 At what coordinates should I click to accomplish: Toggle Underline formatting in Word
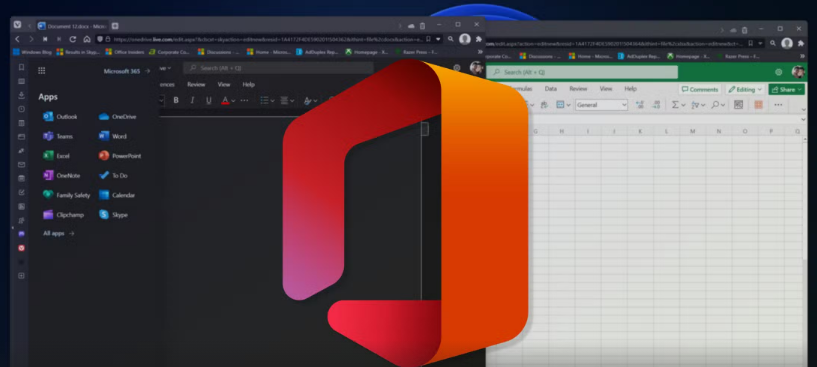pyautogui.click(x=208, y=100)
